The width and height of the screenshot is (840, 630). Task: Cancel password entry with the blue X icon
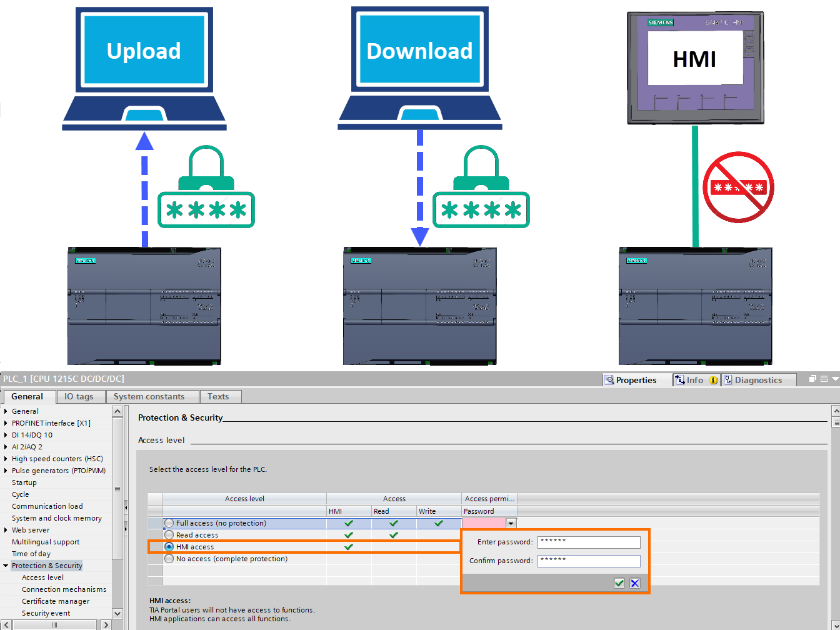click(635, 583)
